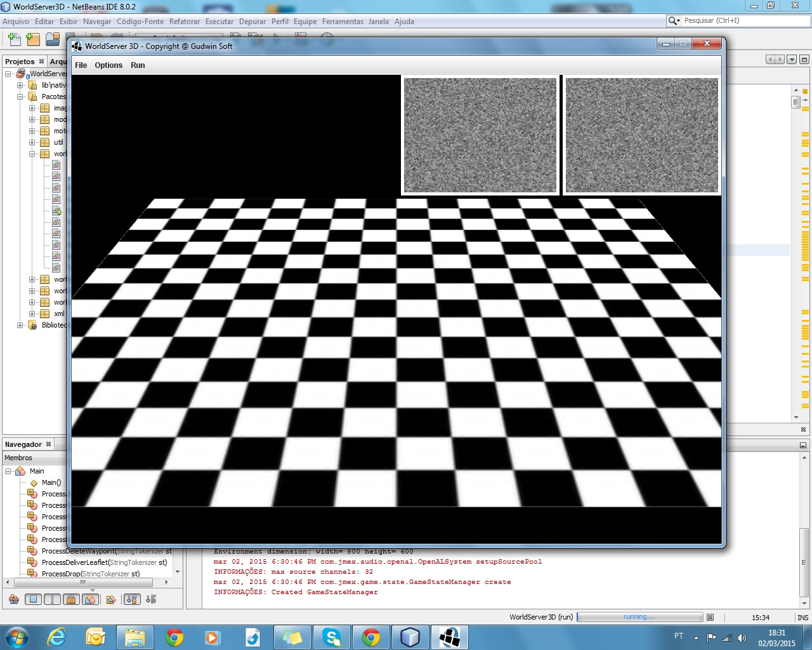The height and width of the screenshot is (650, 812).
Task: Open the Options menu in WorldServer 3D
Action: (x=108, y=65)
